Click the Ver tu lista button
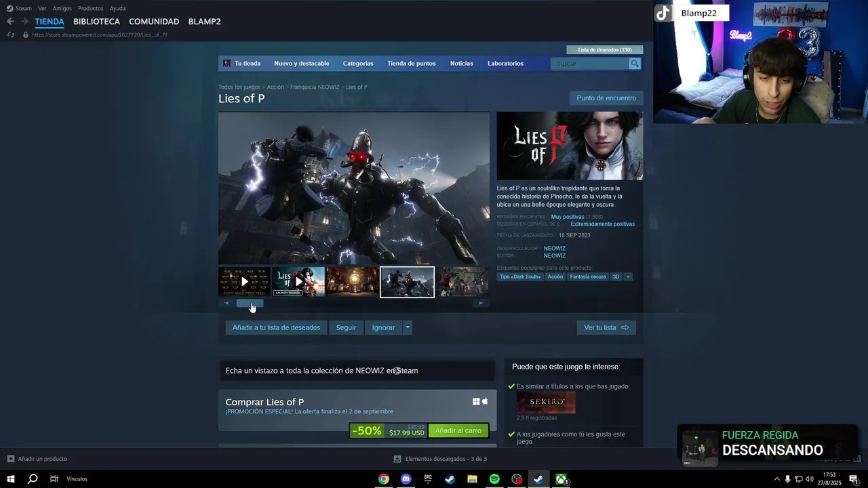868x488 pixels. [606, 327]
